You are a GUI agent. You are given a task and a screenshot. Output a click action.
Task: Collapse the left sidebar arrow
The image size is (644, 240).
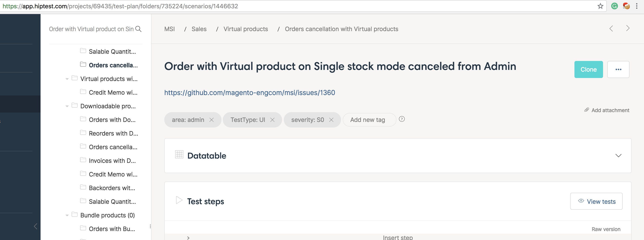35,226
